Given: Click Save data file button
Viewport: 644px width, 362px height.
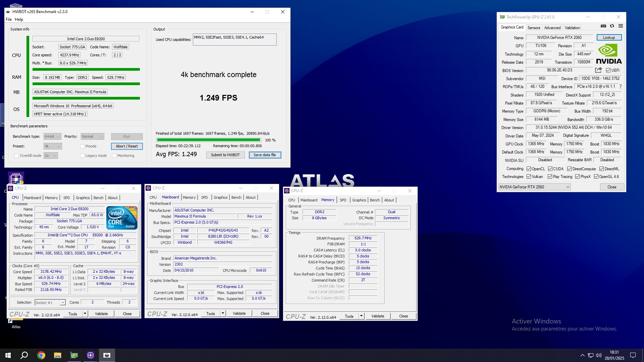Looking at the screenshot, I should tap(265, 155).
